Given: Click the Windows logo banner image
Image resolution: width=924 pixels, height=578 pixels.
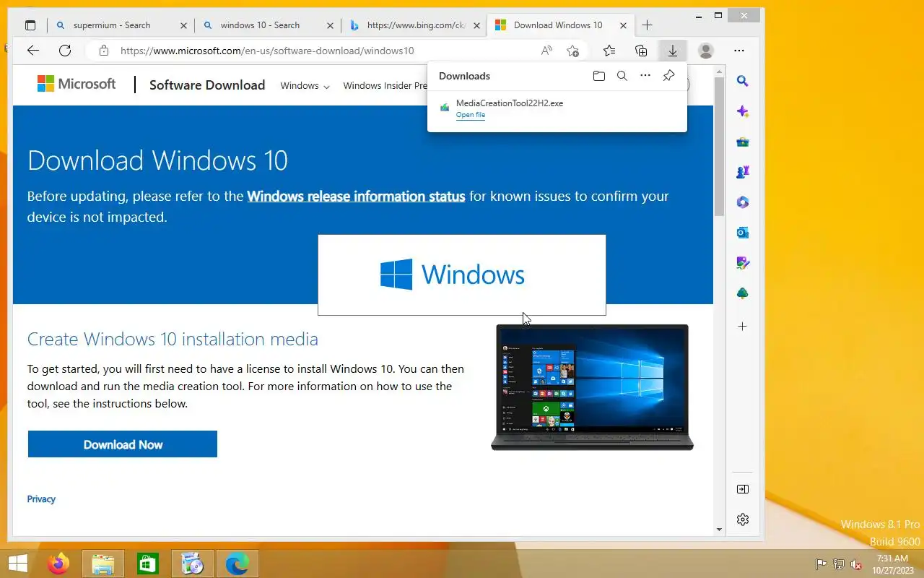Looking at the screenshot, I should 462,275.
